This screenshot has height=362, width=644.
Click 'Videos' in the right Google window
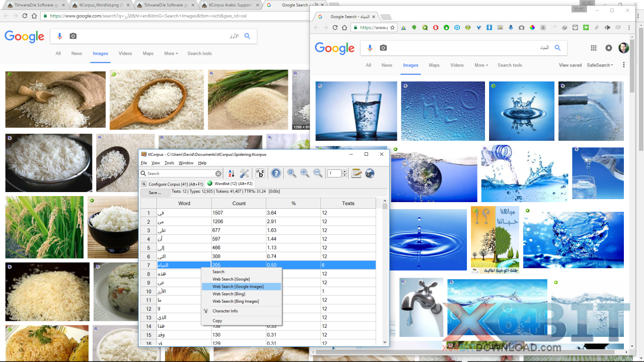pyautogui.click(x=457, y=65)
